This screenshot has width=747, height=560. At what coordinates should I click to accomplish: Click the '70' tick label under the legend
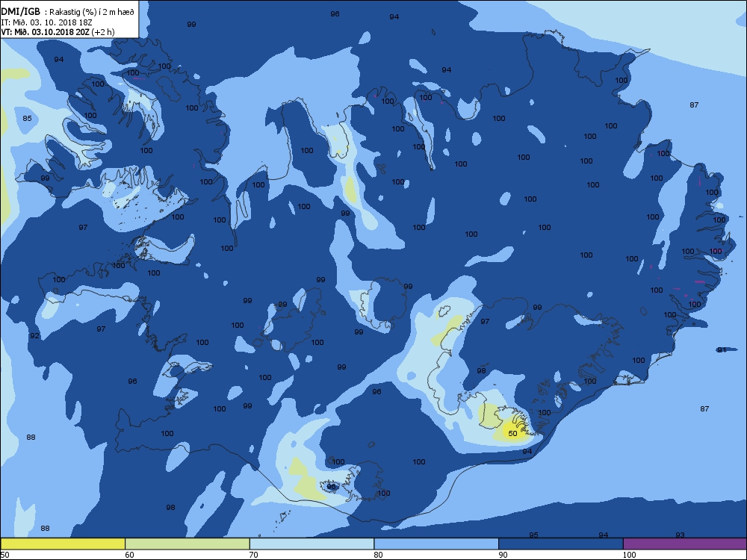(x=253, y=555)
